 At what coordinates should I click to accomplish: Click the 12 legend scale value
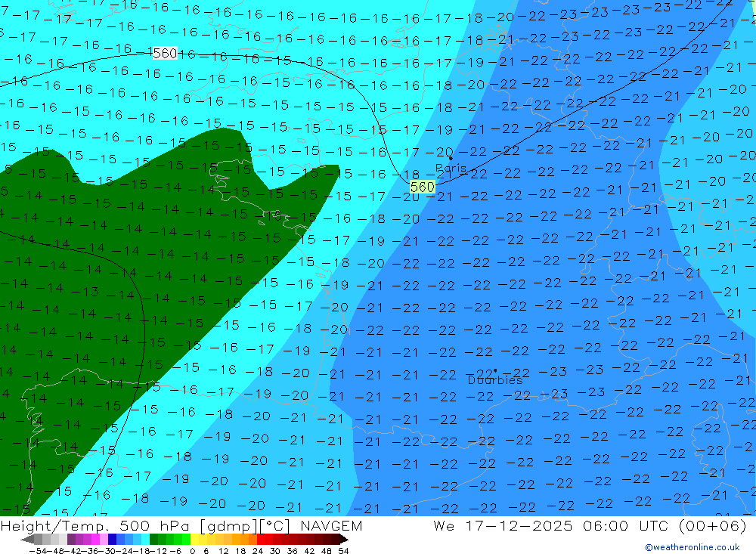(x=223, y=551)
